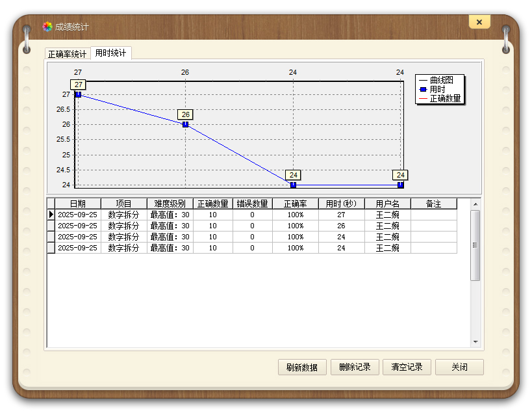This screenshot has height=411, width=532.
Task: Click the colorful flower app icon
Action: (x=47, y=27)
